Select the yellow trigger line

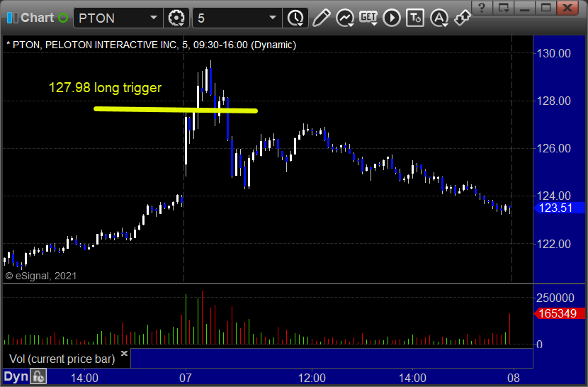(176, 110)
